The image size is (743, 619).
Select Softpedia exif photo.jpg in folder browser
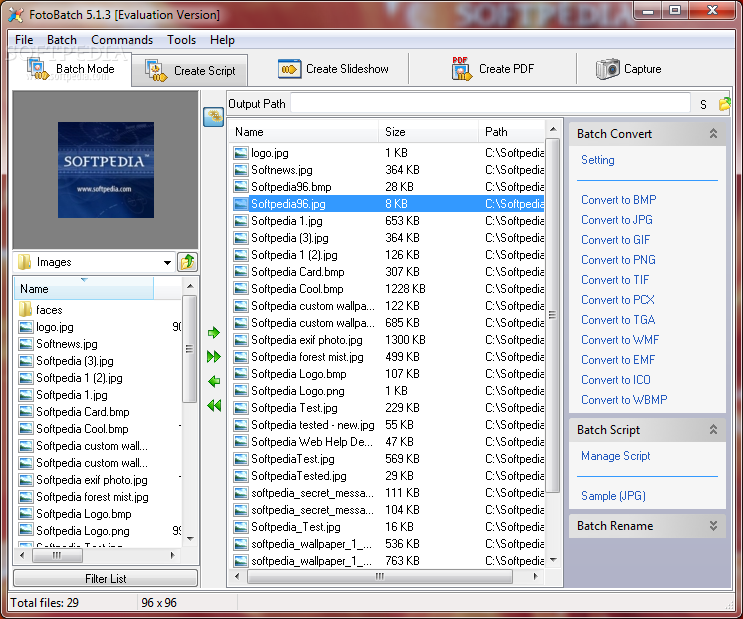pyautogui.click(x=91, y=480)
